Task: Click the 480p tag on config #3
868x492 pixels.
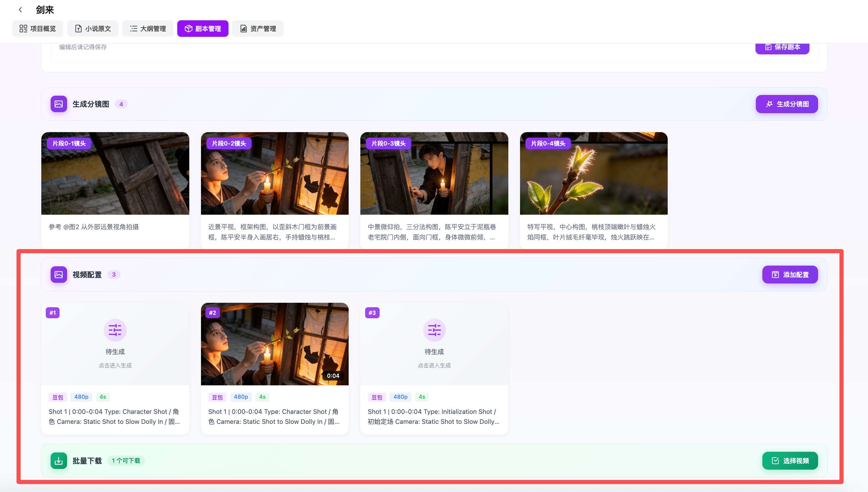Action: tap(401, 397)
